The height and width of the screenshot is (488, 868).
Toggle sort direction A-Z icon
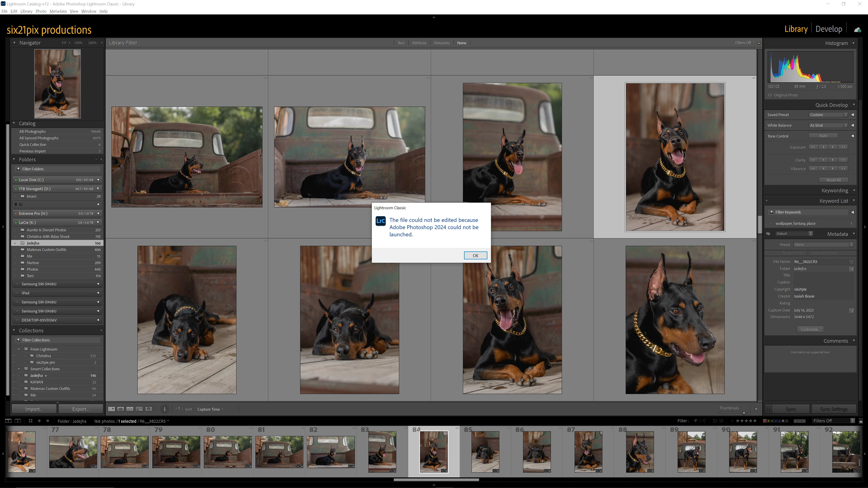(x=179, y=409)
